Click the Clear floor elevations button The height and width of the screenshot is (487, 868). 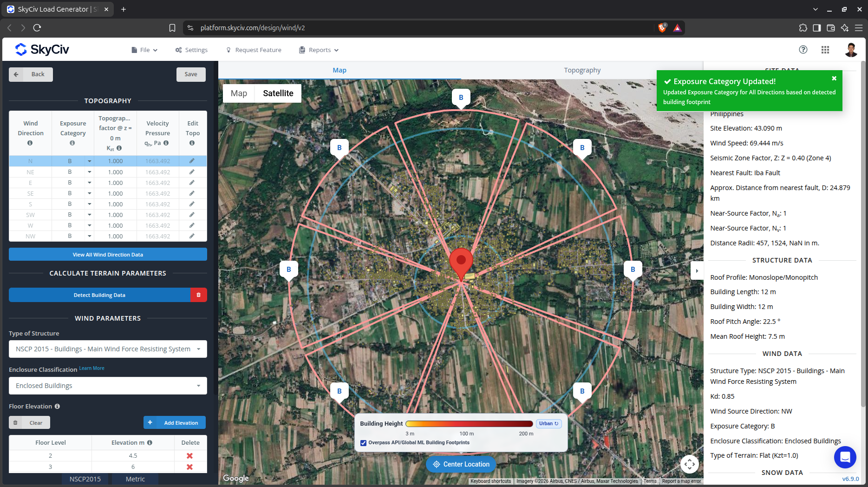coord(29,422)
